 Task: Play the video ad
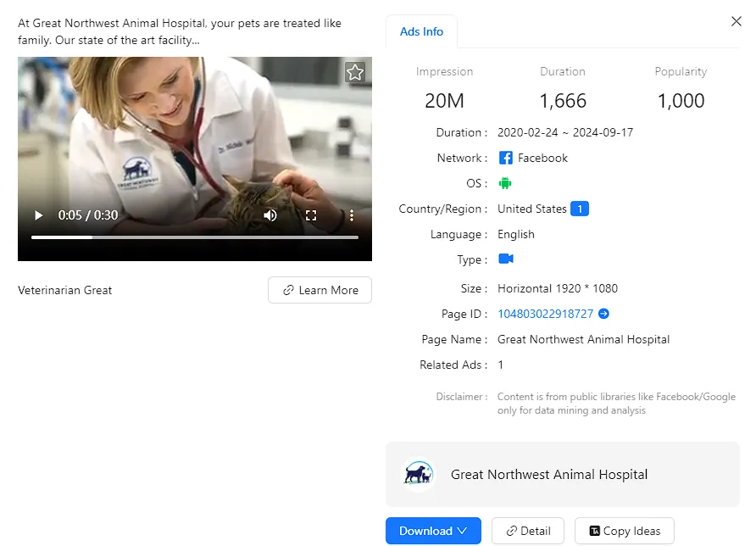point(38,215)
